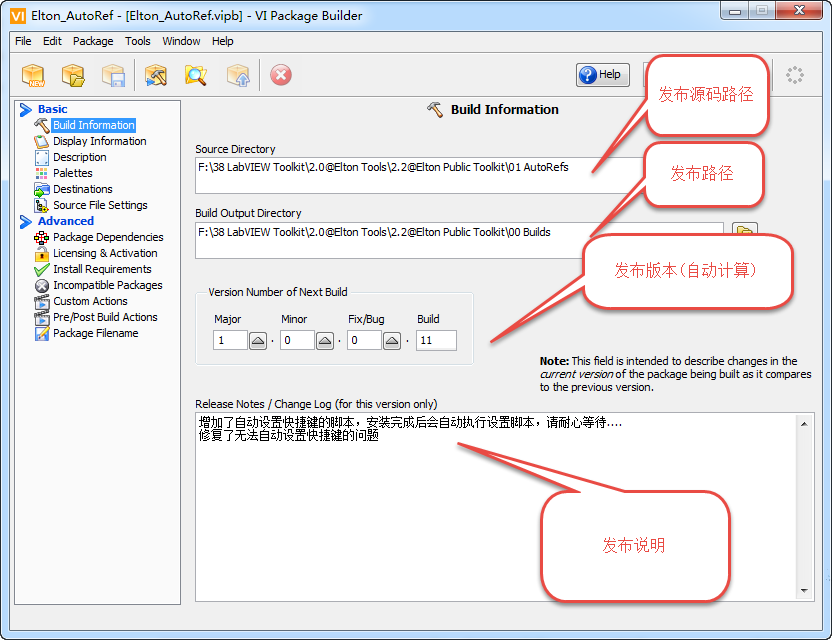Click the Pre/Post Build Actions icon
This screenshot has width=832, height=640.
click(x=42, y=318)
